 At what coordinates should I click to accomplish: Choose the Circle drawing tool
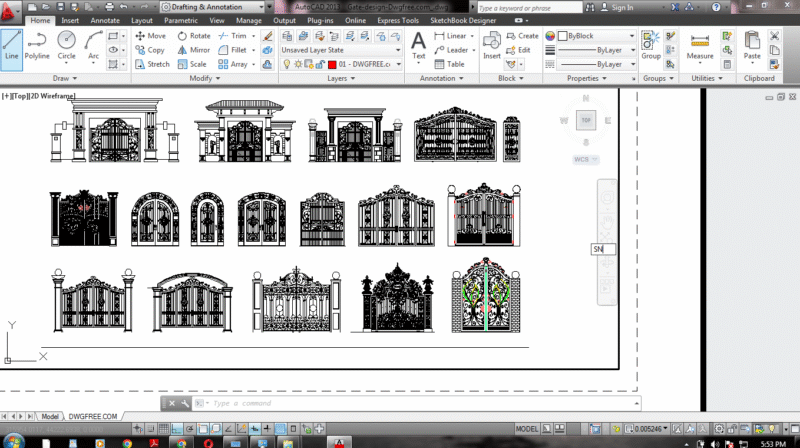[66, 49]
